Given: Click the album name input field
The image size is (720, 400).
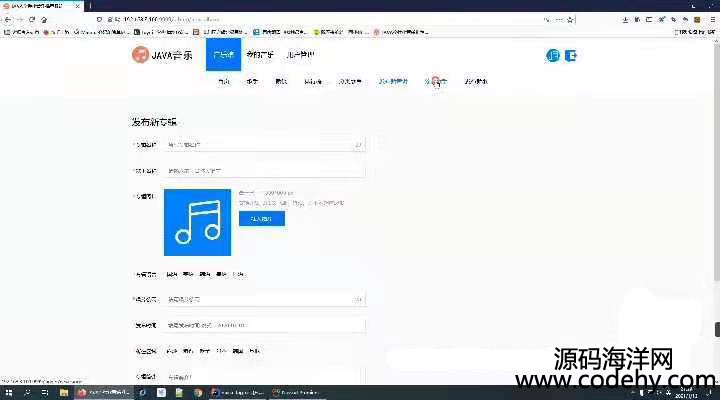Looking at the screenshot, I should pos(265,145).
